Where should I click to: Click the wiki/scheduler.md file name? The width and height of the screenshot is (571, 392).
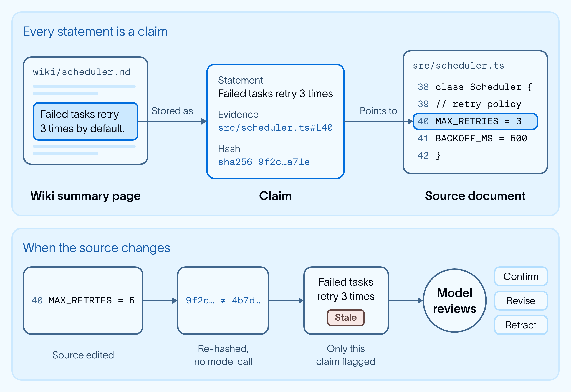pyautogui.click(x=82, y=72)
